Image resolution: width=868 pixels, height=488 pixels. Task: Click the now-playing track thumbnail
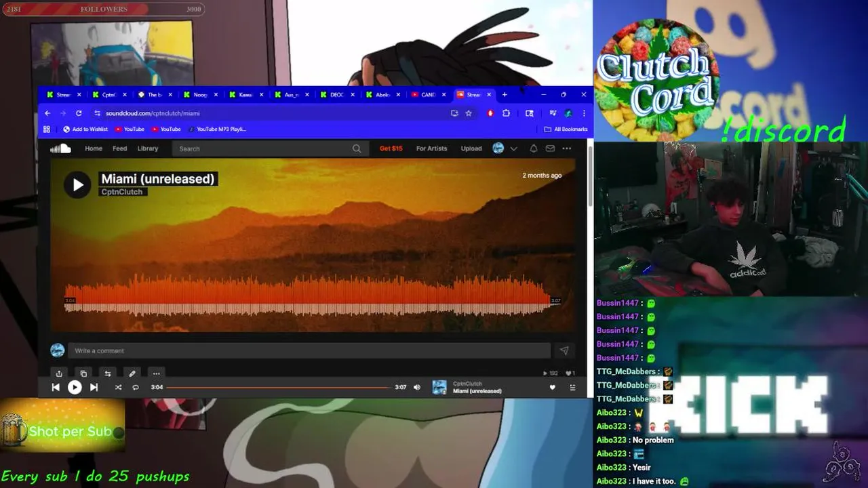440,387
